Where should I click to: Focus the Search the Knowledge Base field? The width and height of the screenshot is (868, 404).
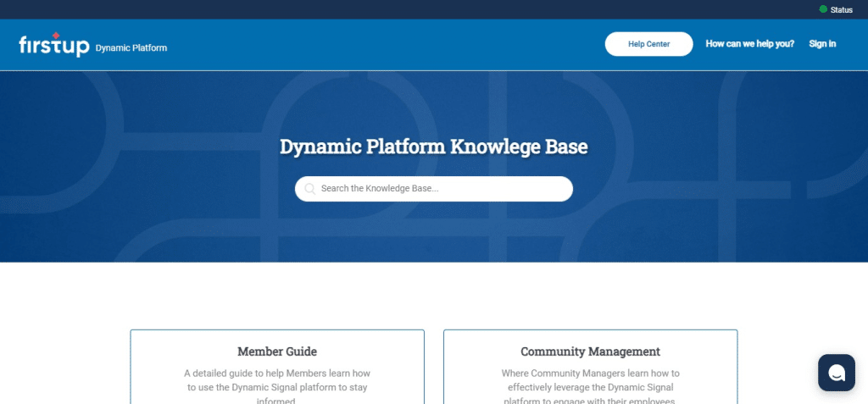click(441, 189)
